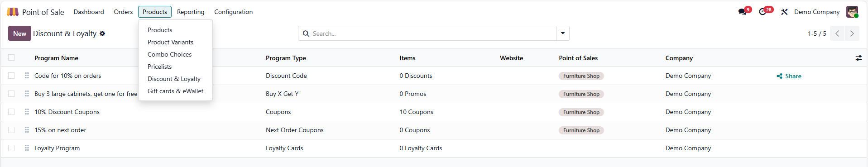Open the Point of Sale app icon

pyautogui.click(x=13, y=12)
